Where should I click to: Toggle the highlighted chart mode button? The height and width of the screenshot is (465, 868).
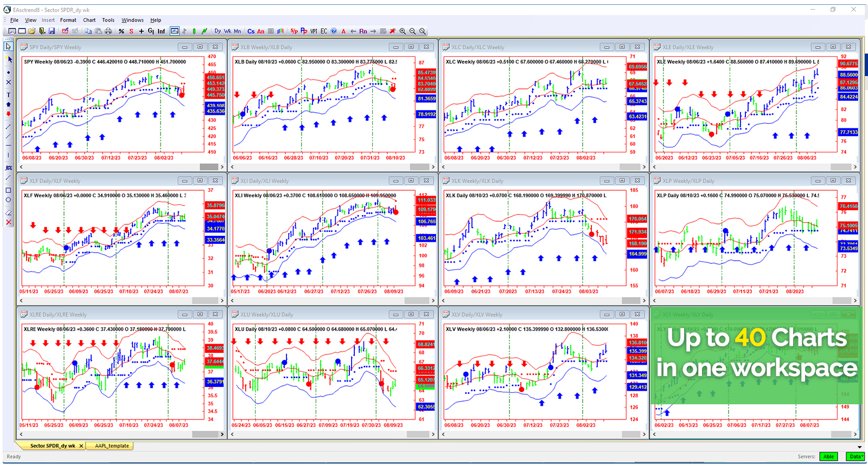coord(174,31)
